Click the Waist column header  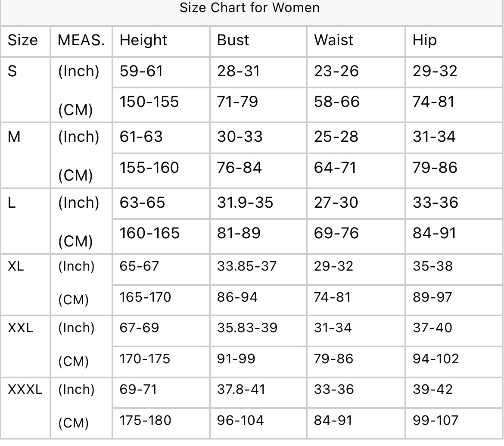coord(333,40)
